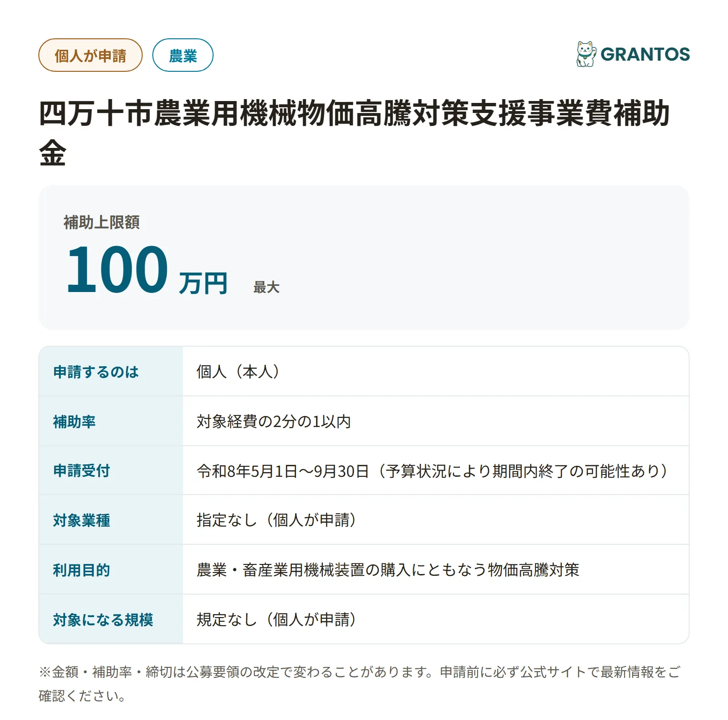Click the 個人（本人） cell
Image resolution: width=728 pixels, height=720 pixels.
[436, 371]
